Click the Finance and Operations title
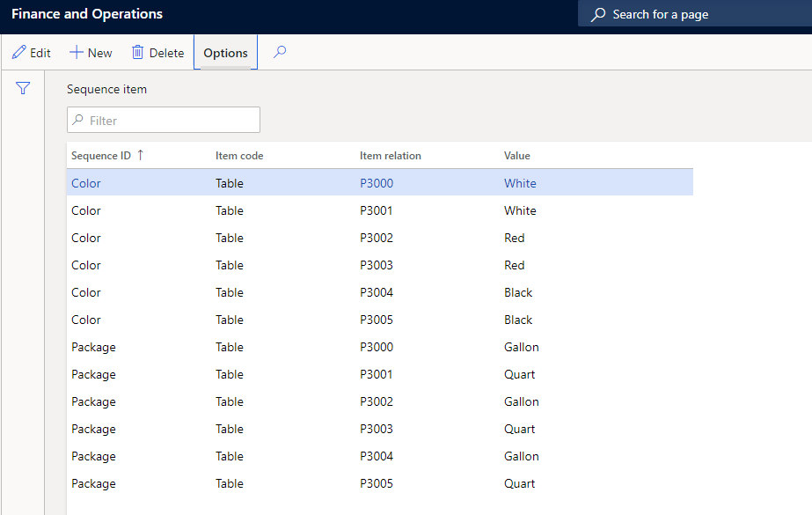Screen dimensions: 812x515 pos(87,13)
